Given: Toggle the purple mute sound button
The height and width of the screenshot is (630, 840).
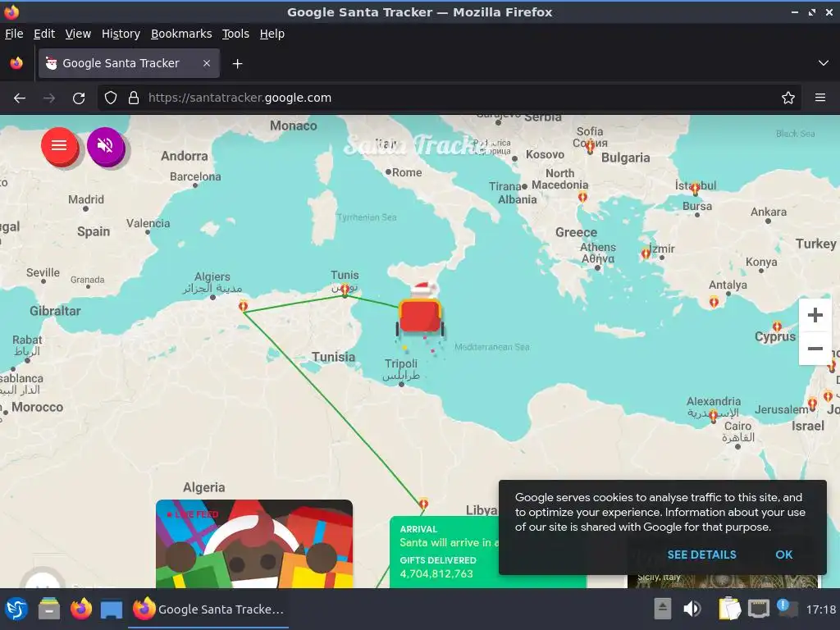Looking at the screenshot, I should coord(105,145).
